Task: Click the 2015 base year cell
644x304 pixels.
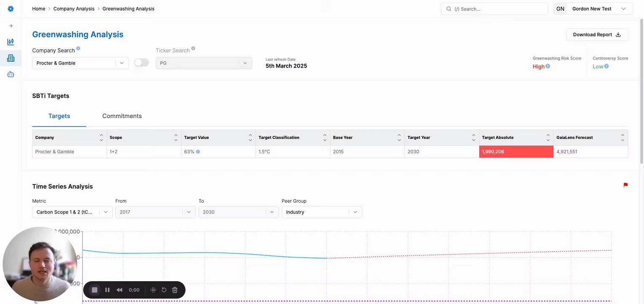Action: (x=367, y=152)
